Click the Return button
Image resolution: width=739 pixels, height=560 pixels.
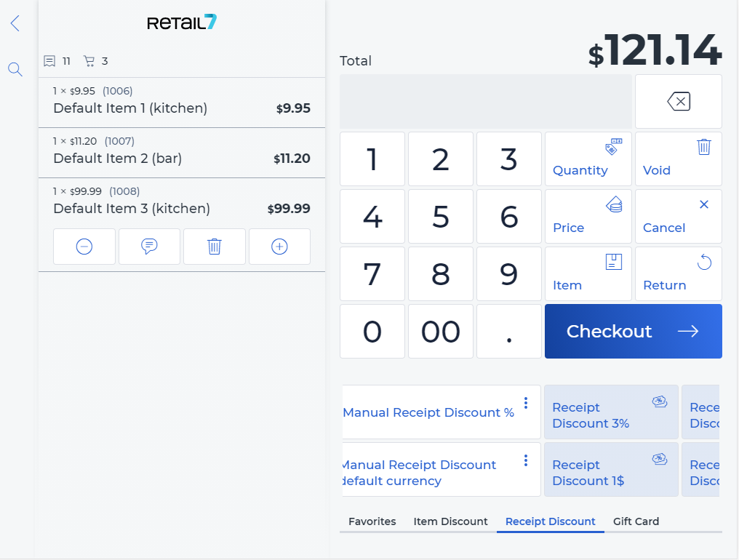(678, 274)
